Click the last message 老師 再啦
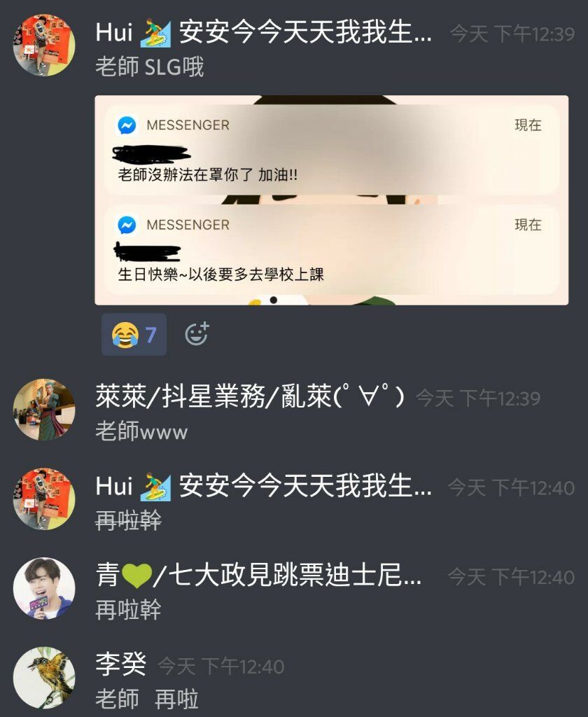588x717 pixels. pyautogui.click(x=147, y=699)
